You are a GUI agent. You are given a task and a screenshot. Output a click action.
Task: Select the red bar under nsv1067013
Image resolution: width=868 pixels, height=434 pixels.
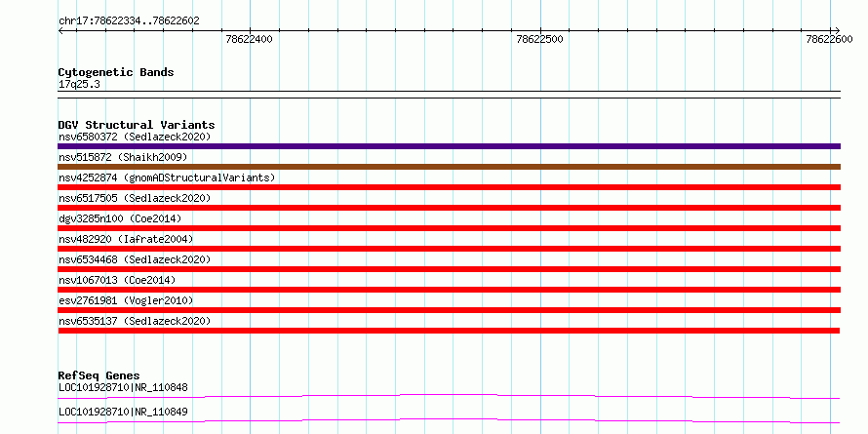click(x=449, y=290)
